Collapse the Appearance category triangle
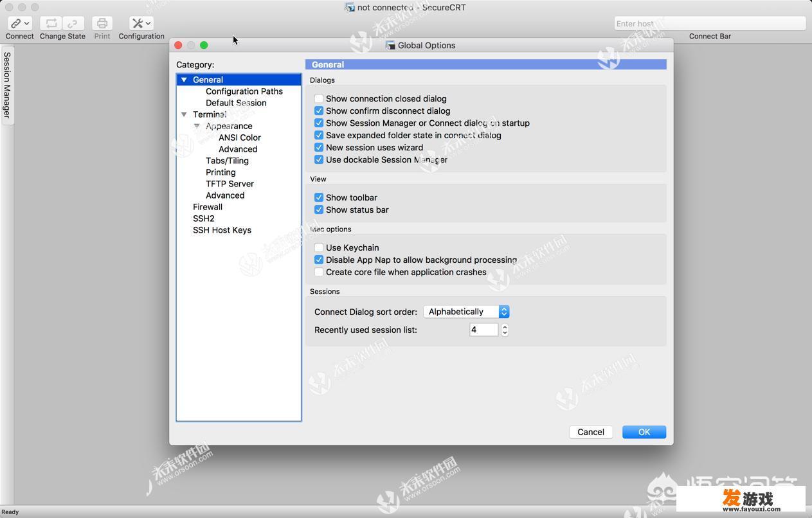This screenshot has width=812, height=518. 197,126
